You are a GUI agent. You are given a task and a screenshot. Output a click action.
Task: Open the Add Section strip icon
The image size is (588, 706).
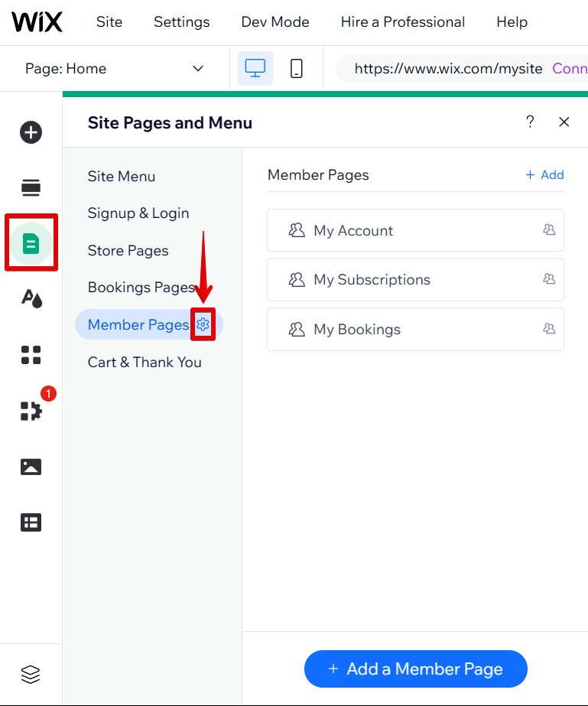[31, 187]
